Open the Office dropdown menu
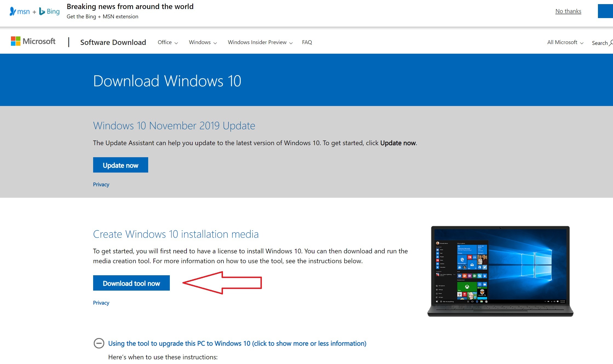 click(x=168, y=42)
